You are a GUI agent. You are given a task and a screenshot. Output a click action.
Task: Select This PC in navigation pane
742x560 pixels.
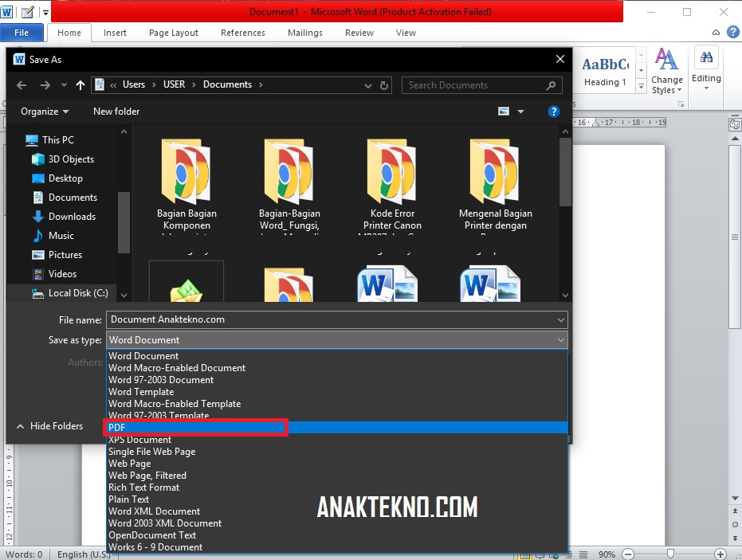(49, 140)
